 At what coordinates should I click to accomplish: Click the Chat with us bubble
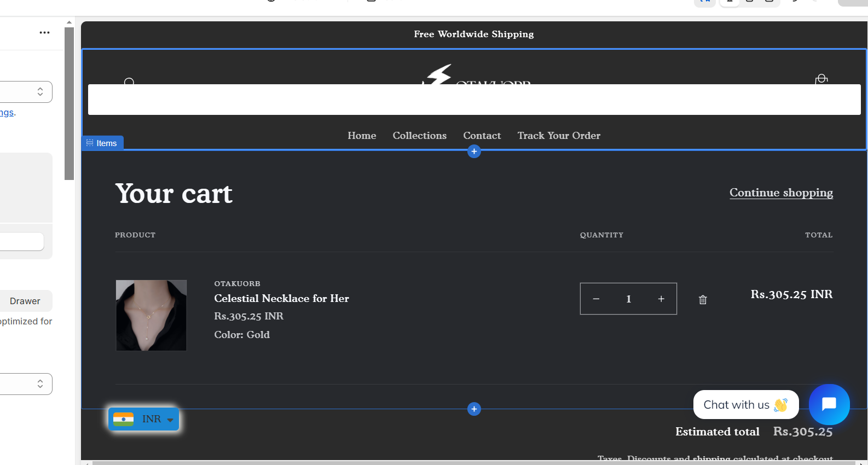point(746,405)
